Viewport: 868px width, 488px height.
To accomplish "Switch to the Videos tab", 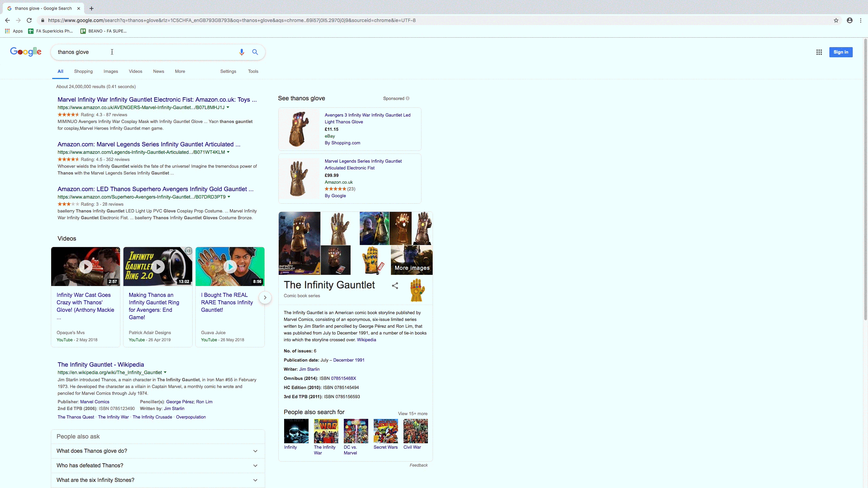I will pyautogui.click(x=136, y=72).
